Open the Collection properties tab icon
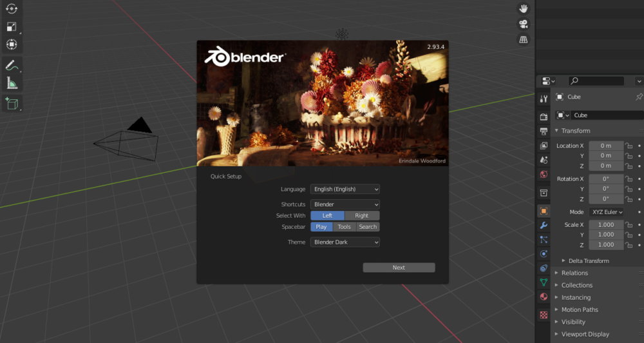 [544, 193]
